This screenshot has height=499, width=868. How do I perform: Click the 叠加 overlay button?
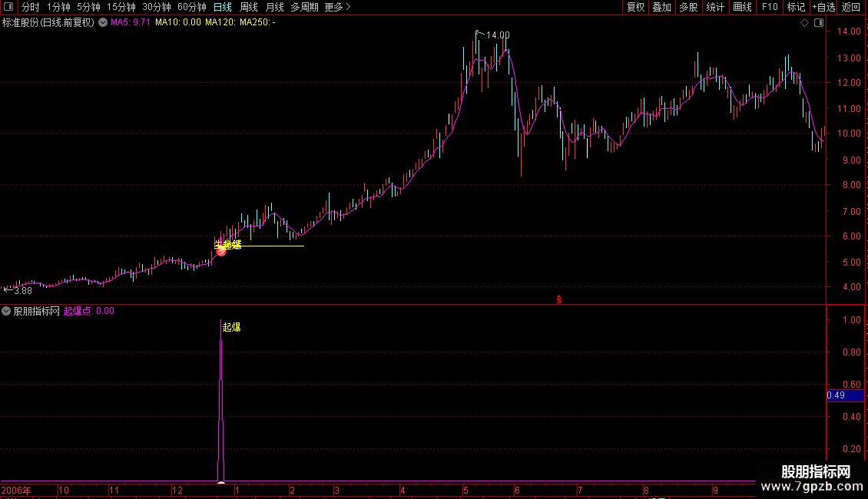click(661, 7)
